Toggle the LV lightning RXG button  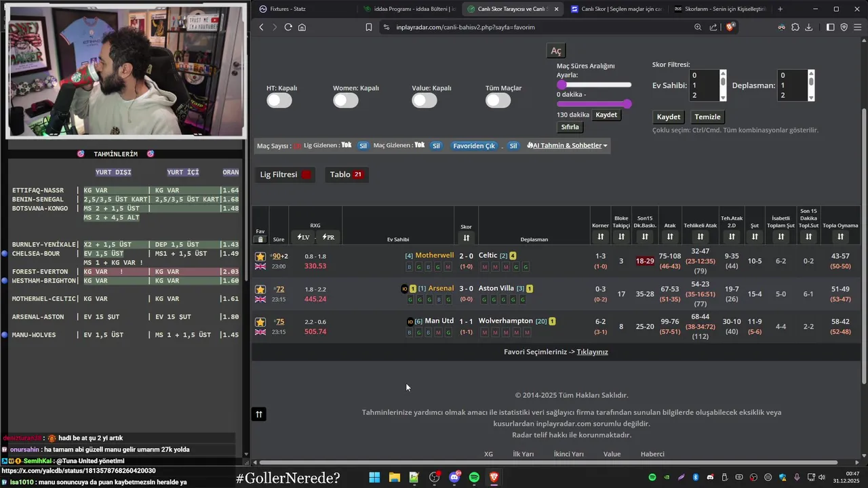(x=303, y=237)
